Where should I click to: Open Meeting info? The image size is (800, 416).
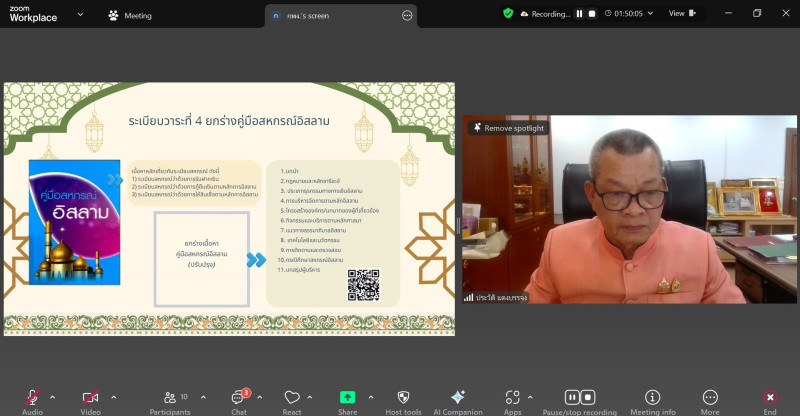pos(652,397)
